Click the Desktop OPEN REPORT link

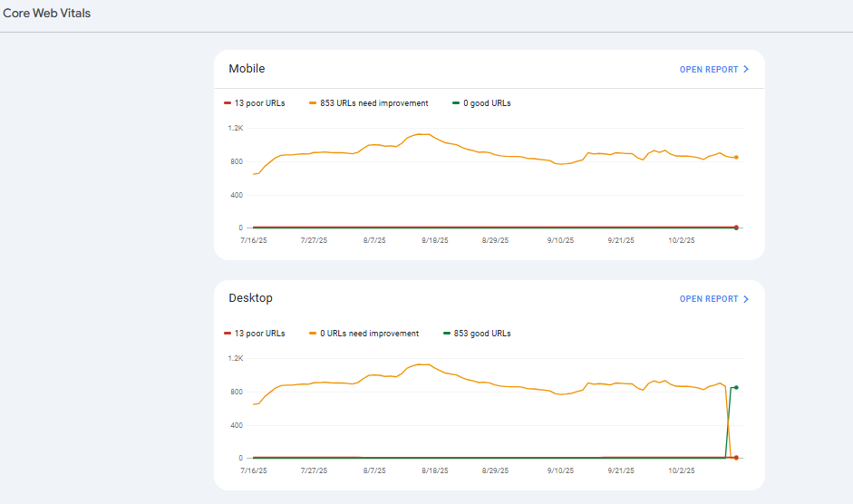click(709, 299)
